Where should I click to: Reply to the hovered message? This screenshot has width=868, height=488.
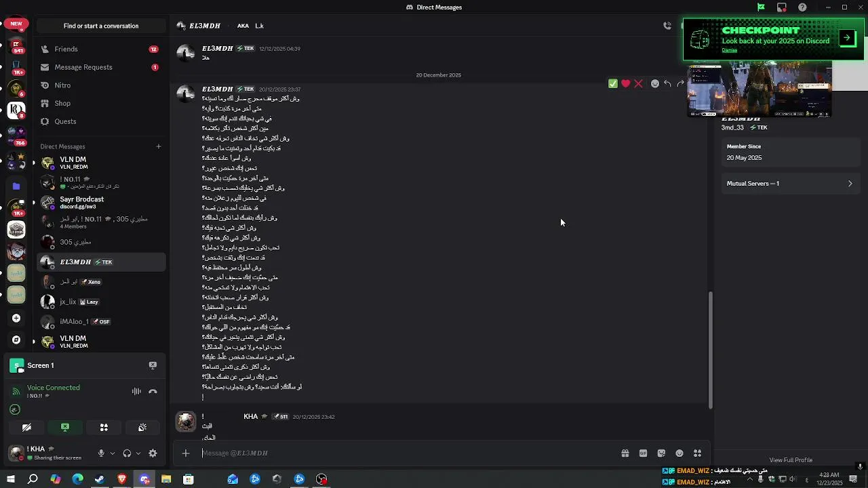(667, 83)
